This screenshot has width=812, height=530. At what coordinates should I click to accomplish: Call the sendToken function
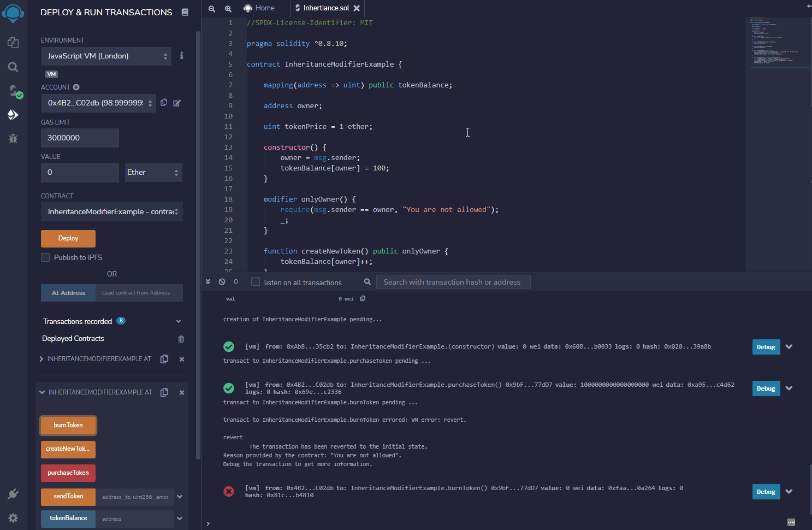click(68, 497)
